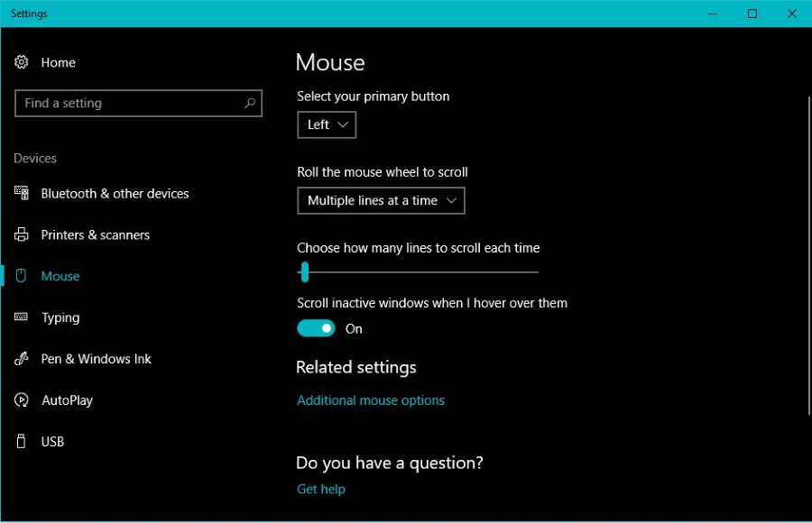Select the USB settings icon
Image resolution: width=812 pixels, height=523 pixels.
click(21, 442)
